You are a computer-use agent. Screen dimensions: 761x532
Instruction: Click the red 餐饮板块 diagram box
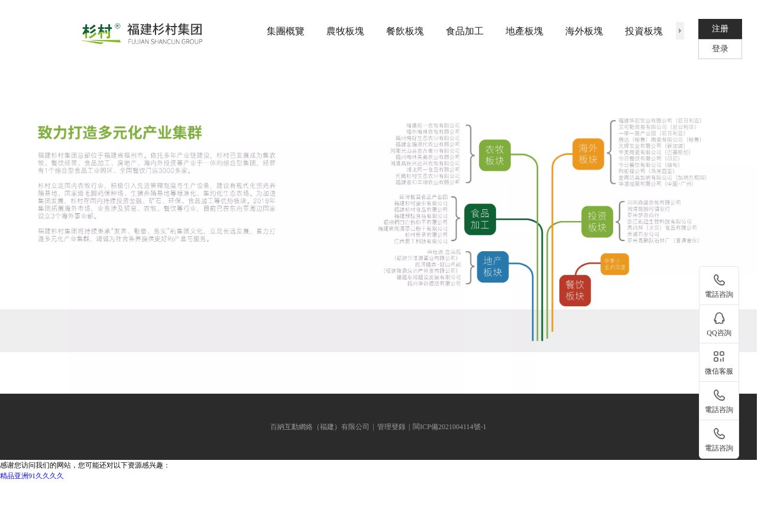(x=575, y=290)
